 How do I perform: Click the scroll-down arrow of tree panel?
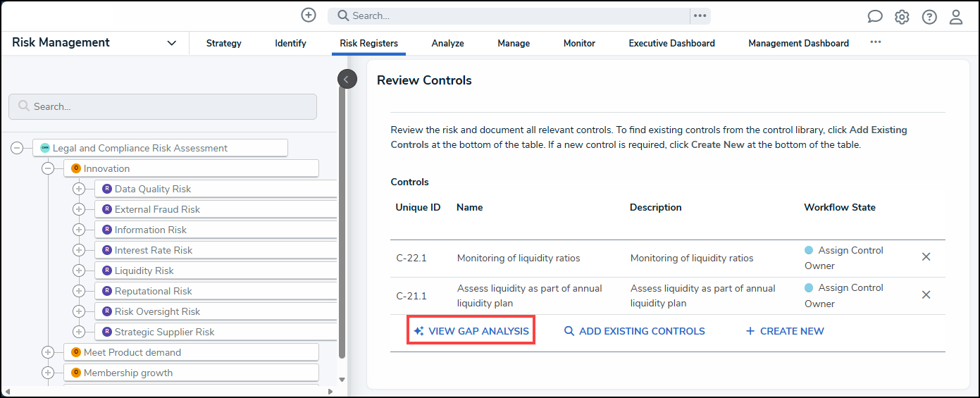pyautogui.click(x=342, y=380)
